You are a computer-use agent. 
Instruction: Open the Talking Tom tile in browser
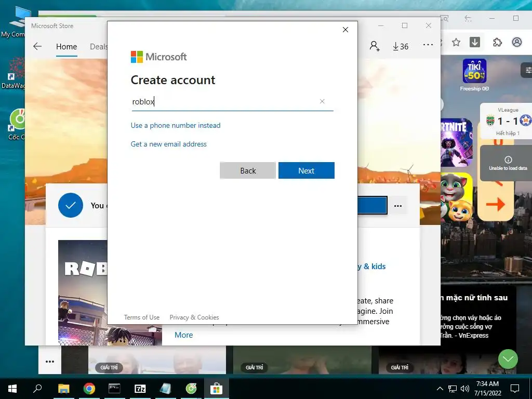tap(456, 197)
